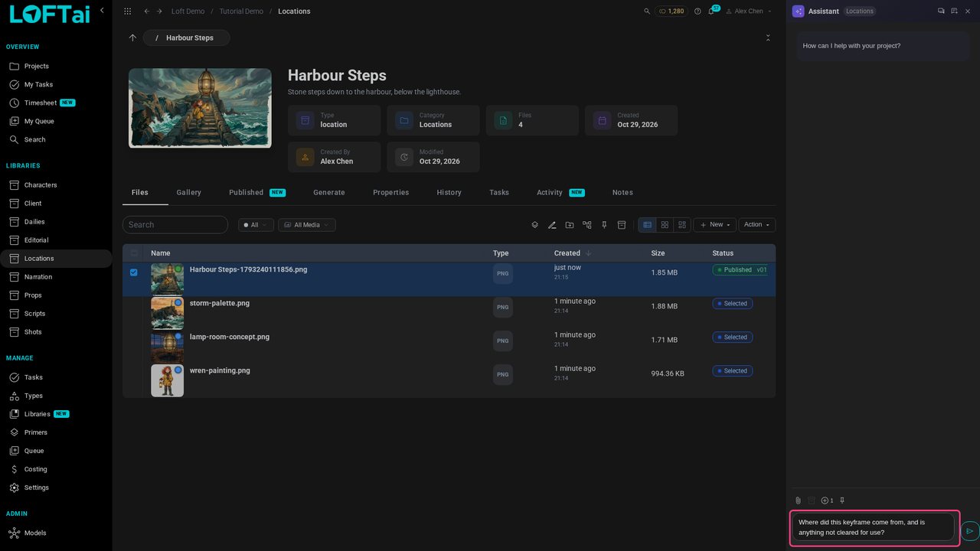Image resolution: width=980 pixels, height=551 pixels.
Task: Uncheck the Harbour Steps-1793240111856.png row checkbox
Action: 134,272
